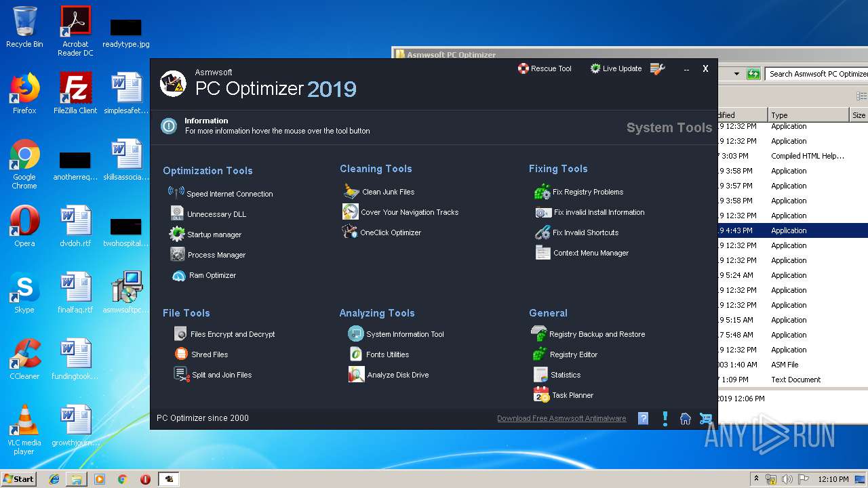Select the FileZilla Client desktop icon
The height and width of the screenshot is (488, 868).
click(x=75, y=93)
